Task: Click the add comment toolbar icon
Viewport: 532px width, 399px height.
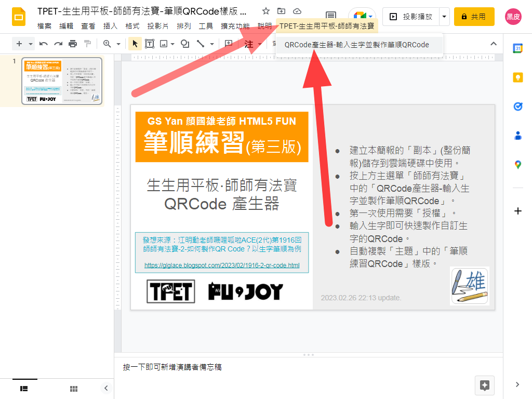Action: [229, 44]
